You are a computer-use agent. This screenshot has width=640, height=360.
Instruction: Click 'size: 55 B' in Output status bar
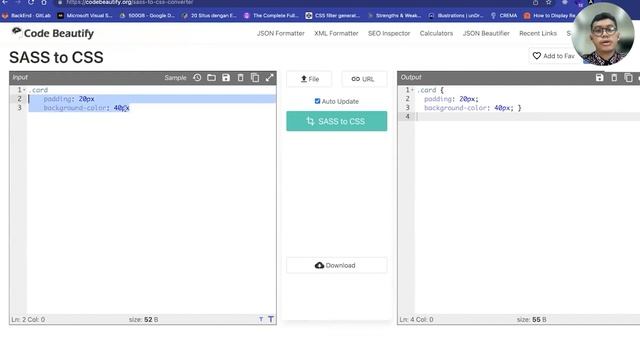[x=531, y=320]
